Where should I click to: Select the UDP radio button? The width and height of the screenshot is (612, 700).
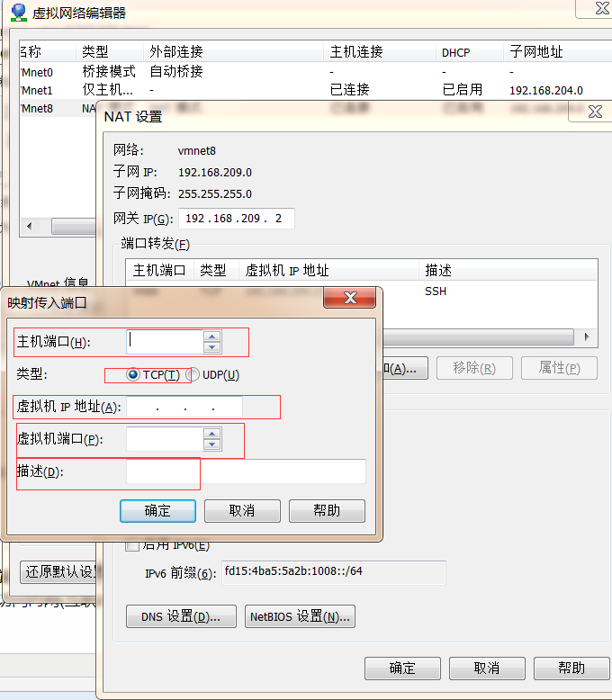[193, 374]
